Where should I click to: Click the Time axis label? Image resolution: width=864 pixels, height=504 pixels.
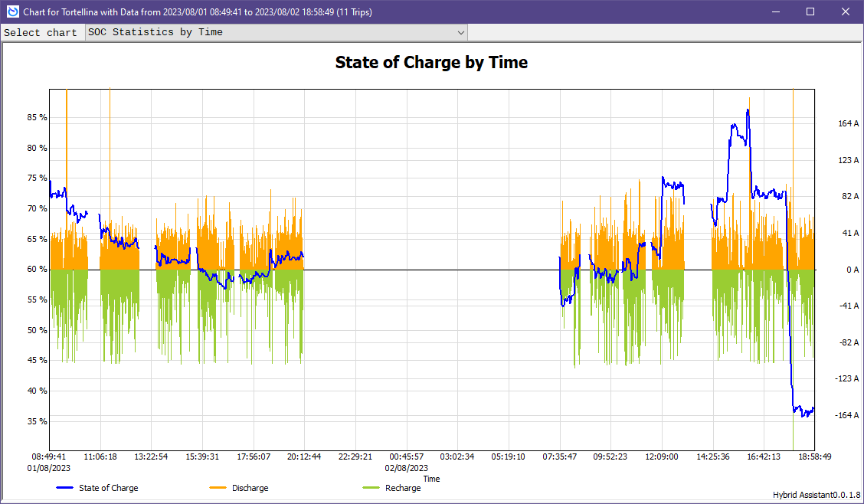[431, 479]
